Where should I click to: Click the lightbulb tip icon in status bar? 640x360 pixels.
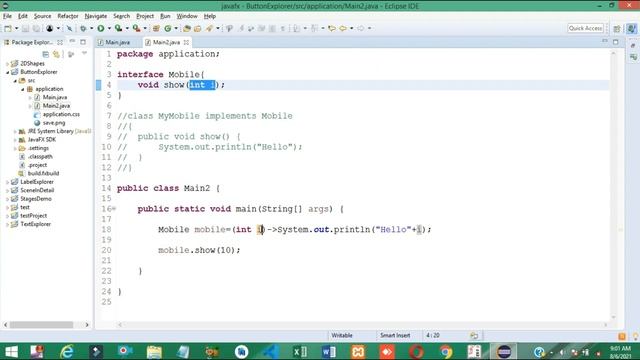click(x=635, y=336)
